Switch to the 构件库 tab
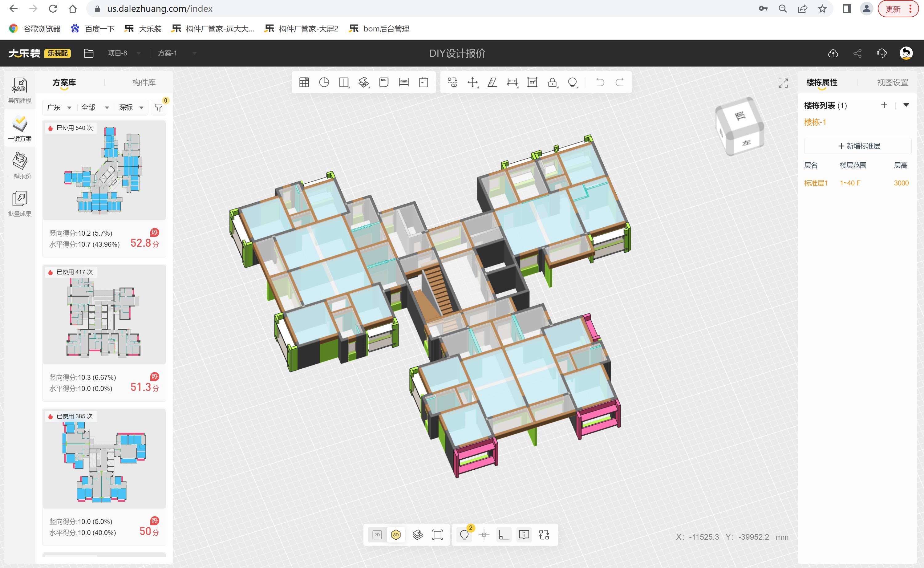Image resolution: width=924 pixels, height=568 pixels. click(144, 82)
